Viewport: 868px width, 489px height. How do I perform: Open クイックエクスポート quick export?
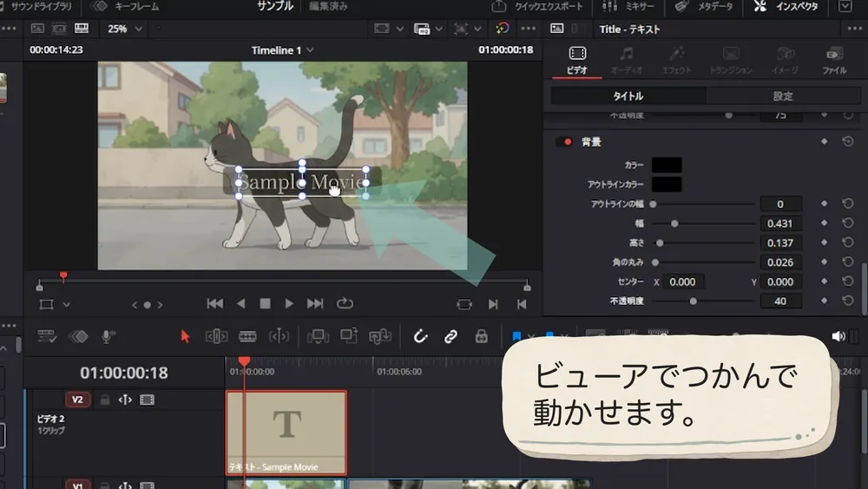coord(537,7)
